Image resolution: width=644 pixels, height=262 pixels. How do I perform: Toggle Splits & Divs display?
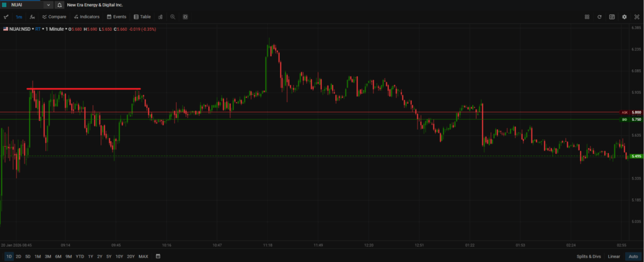tap(588, 256)
